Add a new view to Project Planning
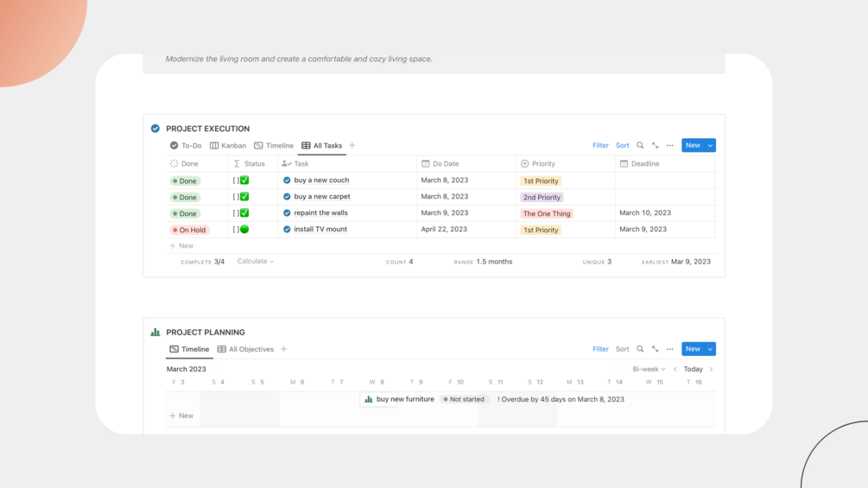Screen dimensions: 868x488 284,350
